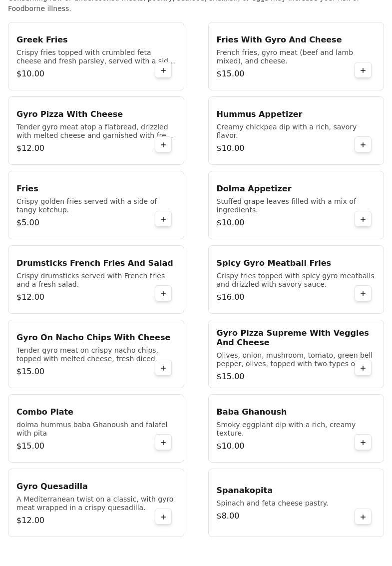
Task: Click the Combo Plate description text
Action: [92, 429]
